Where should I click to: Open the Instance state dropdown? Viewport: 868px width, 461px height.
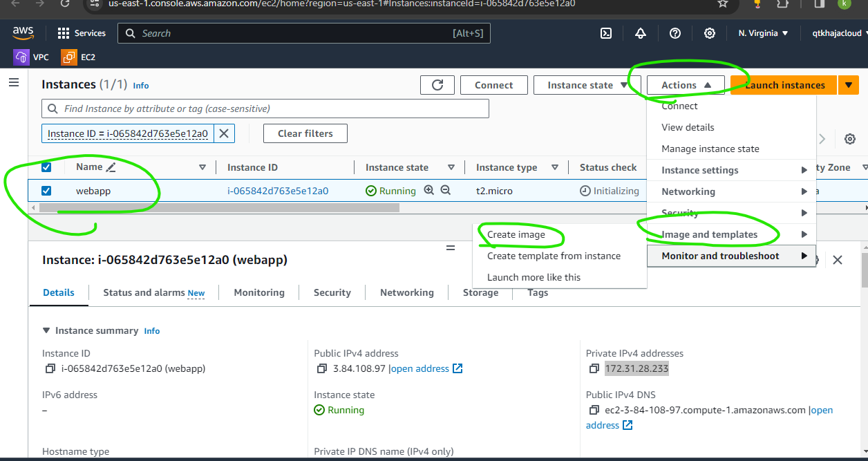[x=587, y=85]
